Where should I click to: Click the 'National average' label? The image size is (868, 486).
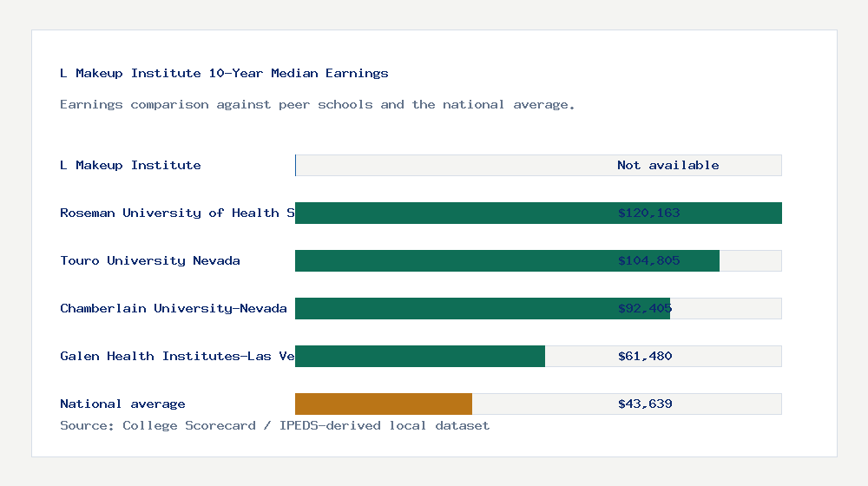pyautogui.click(x=122, y=404)
